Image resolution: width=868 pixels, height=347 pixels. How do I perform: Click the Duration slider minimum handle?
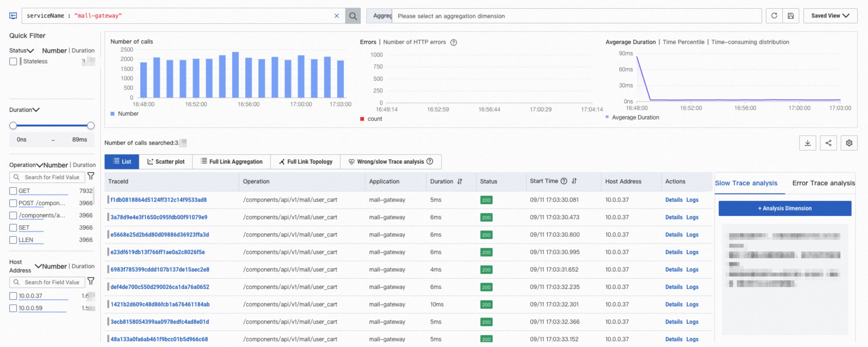click(13, 126)
